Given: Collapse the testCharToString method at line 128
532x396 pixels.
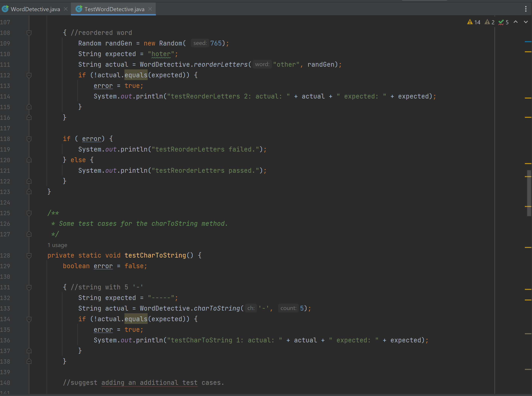Looking at the screenshot, I should point(29,255).
